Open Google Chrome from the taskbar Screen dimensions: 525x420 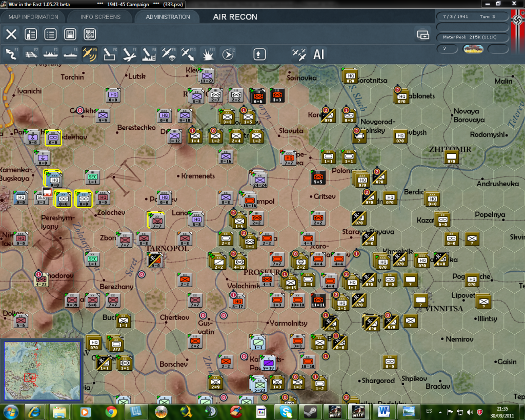click(x=111, y=412)
